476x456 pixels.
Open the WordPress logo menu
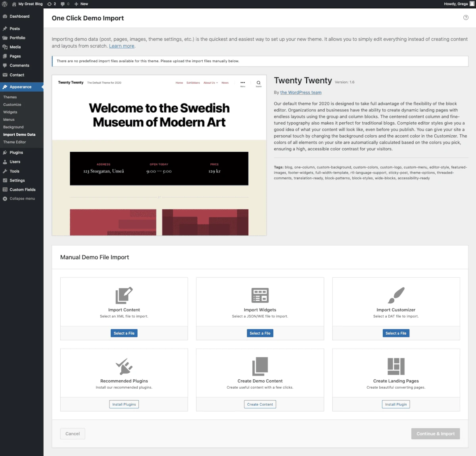click(5, 4)
